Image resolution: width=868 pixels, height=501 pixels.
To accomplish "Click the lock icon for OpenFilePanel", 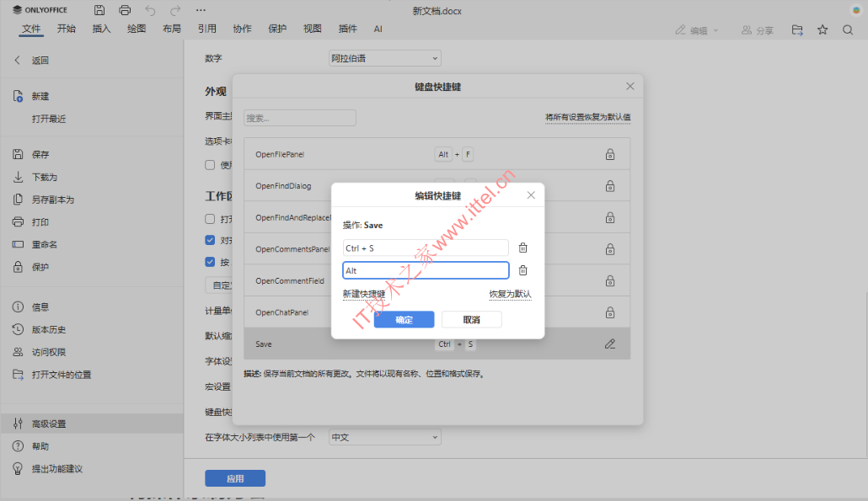I will click(610, 155).
